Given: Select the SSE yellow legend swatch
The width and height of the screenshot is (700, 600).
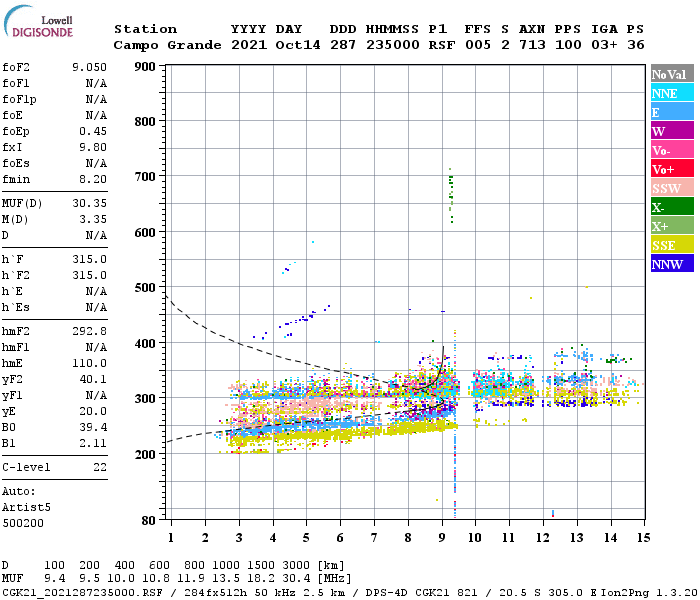Looking at the screenshot, I should coord(672,245).
